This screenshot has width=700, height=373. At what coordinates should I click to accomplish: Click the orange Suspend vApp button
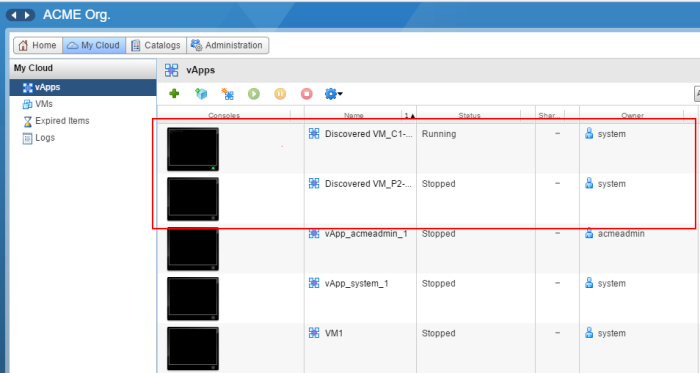point(280,94)
